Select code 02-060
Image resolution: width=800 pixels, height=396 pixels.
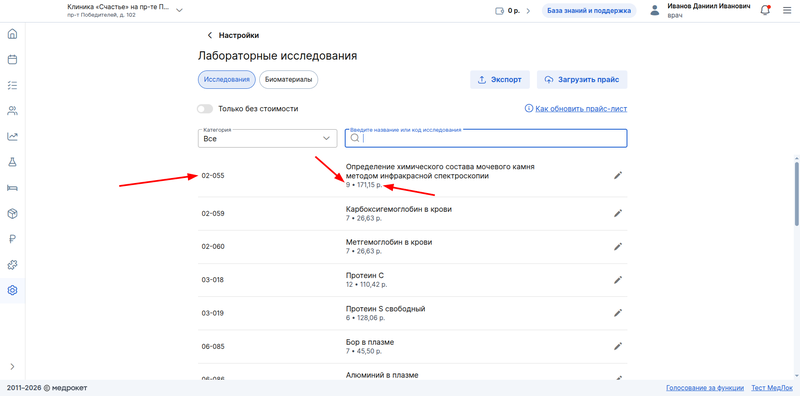click(213, 246)
